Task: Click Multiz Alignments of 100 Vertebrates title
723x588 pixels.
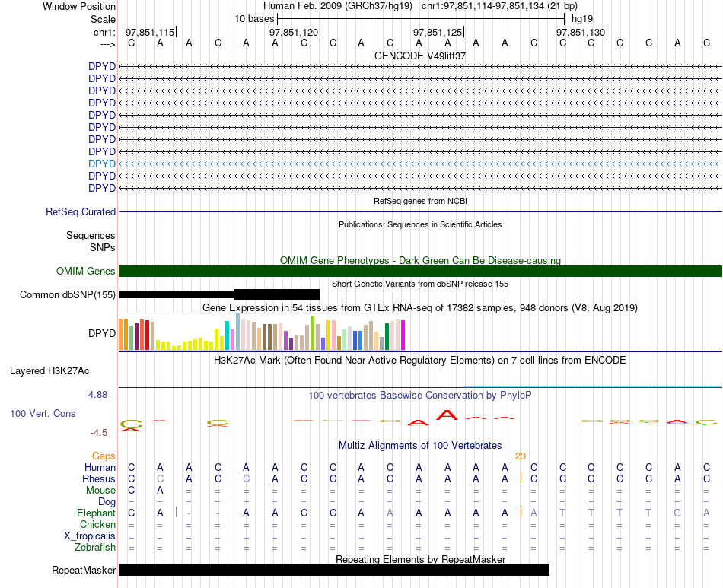Action: click(420, 445)
